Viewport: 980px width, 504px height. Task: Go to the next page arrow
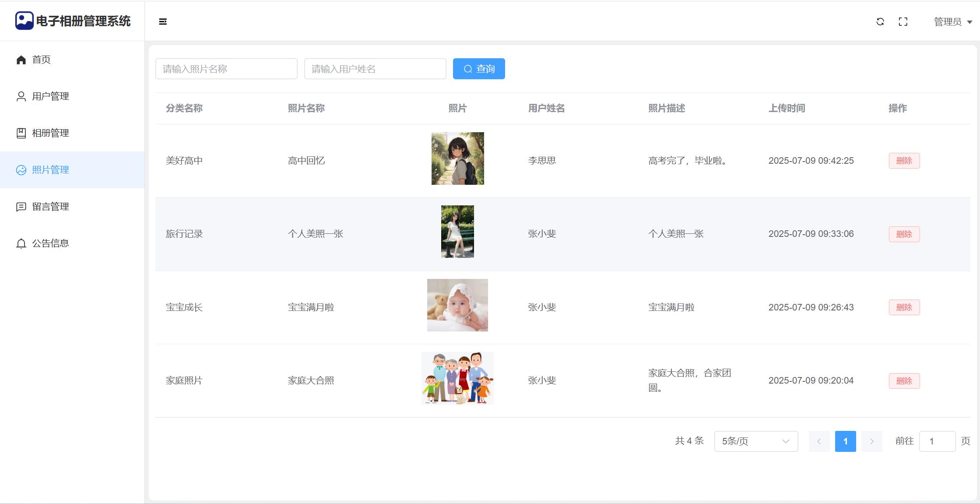tap(871, 441)
